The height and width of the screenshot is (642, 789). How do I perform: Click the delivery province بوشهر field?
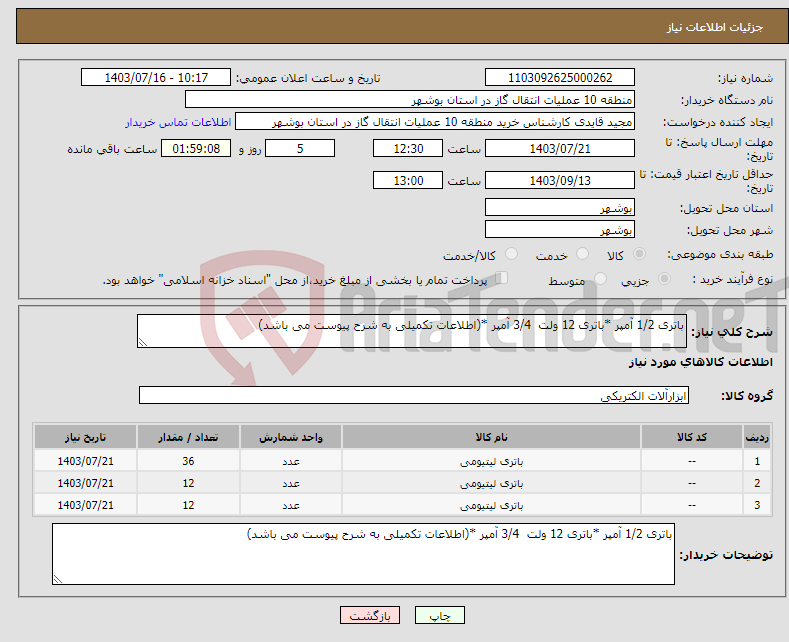point(560,207)
